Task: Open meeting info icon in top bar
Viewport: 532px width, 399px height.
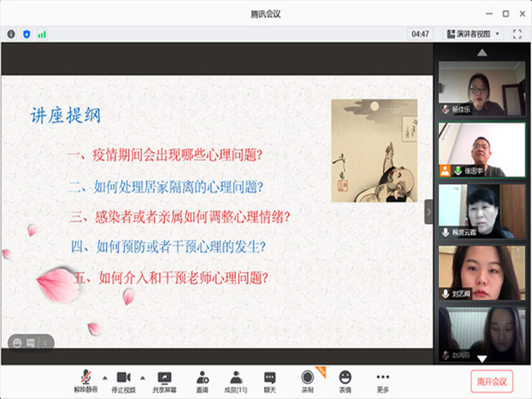Action: [x=11, y=34]
